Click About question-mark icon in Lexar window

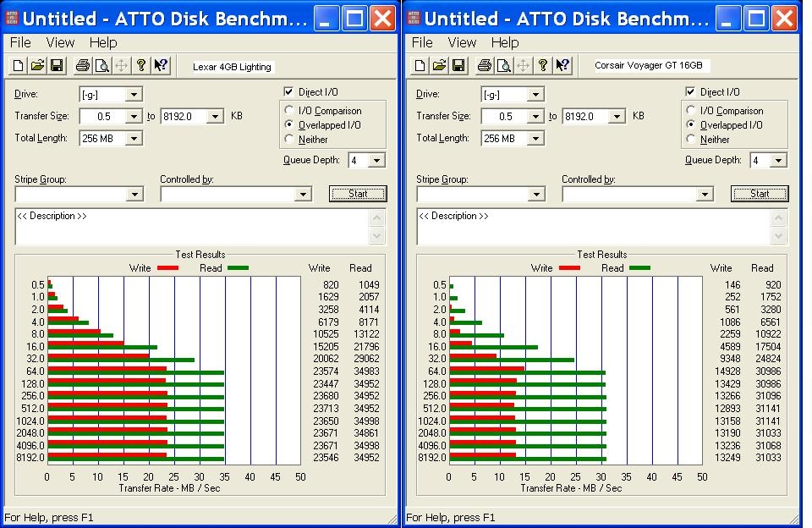[x=141, y=65]
